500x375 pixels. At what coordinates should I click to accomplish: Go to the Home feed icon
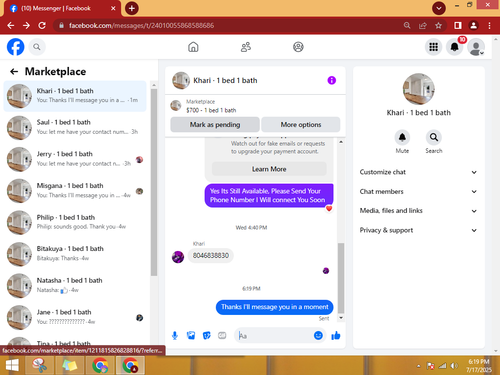193,47
